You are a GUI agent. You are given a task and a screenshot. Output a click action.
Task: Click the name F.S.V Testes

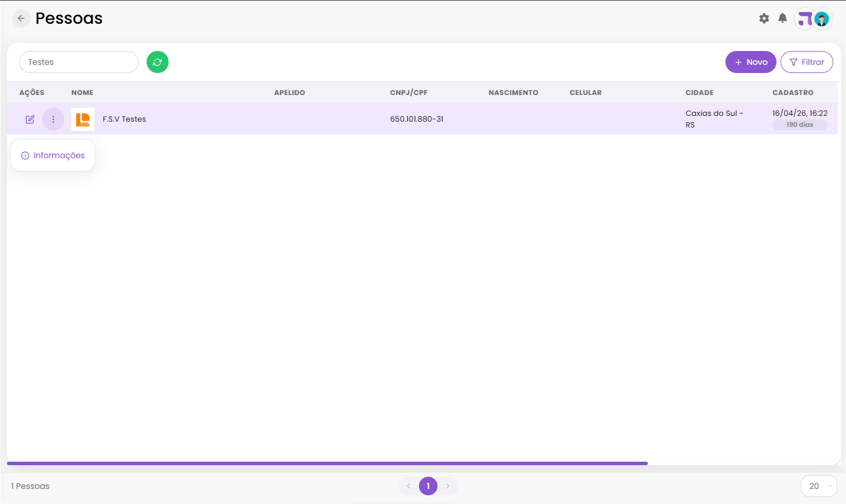[x=124, y=119]
